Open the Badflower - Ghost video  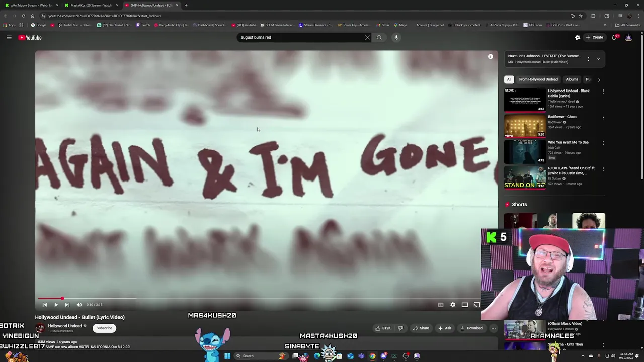pyautogui.click(x=525, y=126)
